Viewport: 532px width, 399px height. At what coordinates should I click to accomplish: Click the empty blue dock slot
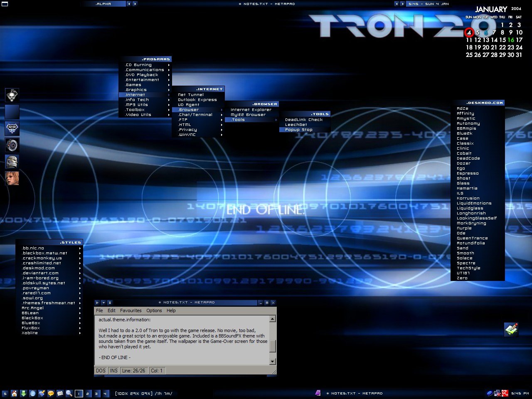pyautogui.click(x=12, y=112)
